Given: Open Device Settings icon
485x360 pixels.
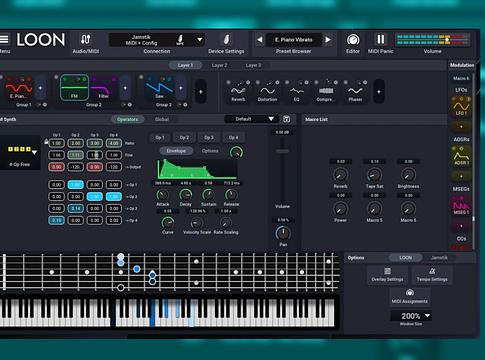Looking at the screenshot, I should [226, 40].
